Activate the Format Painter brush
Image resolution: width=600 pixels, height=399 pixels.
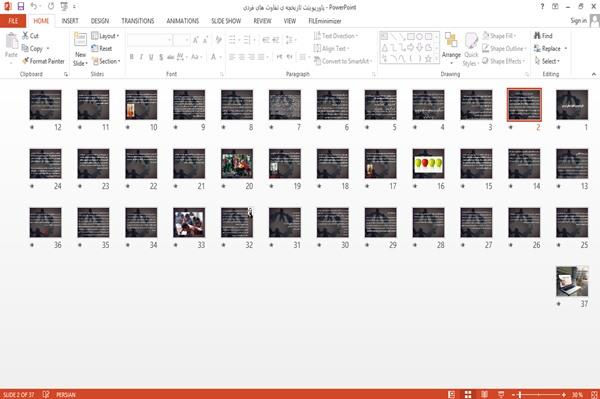tap(25, 61)
